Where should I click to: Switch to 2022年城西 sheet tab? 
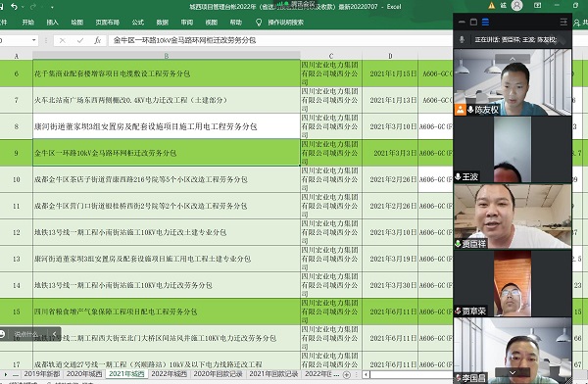[170, 374]
